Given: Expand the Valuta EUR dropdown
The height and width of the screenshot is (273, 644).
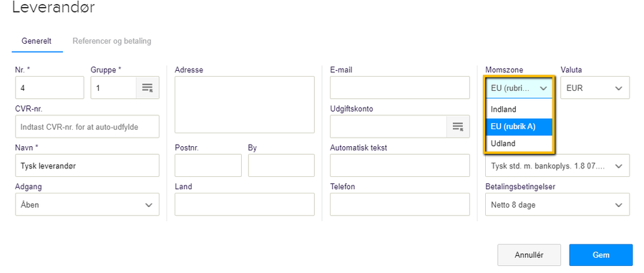Looking at the screenshot, I should [595, 87].
